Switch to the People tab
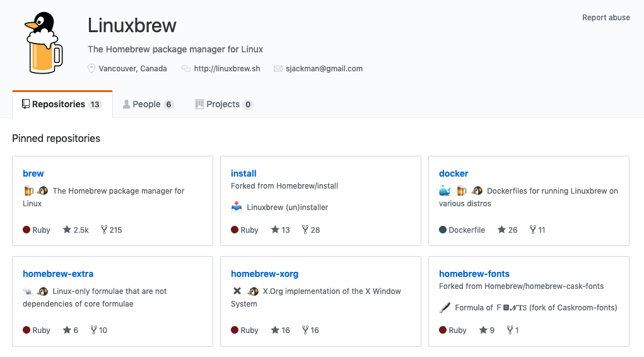 [x=148, y=104]
